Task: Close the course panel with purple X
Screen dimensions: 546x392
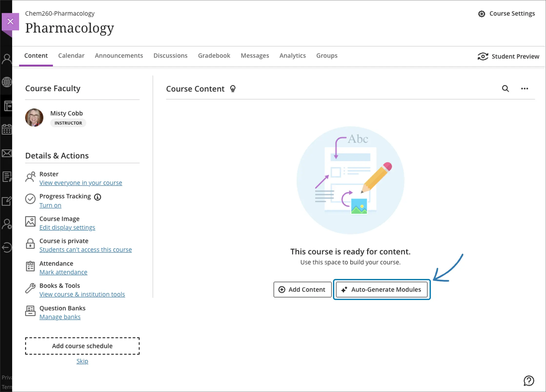Action: click(10, 21)
